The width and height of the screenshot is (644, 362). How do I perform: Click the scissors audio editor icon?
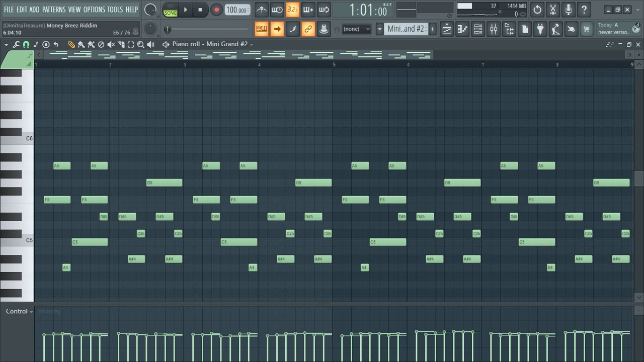553,10
